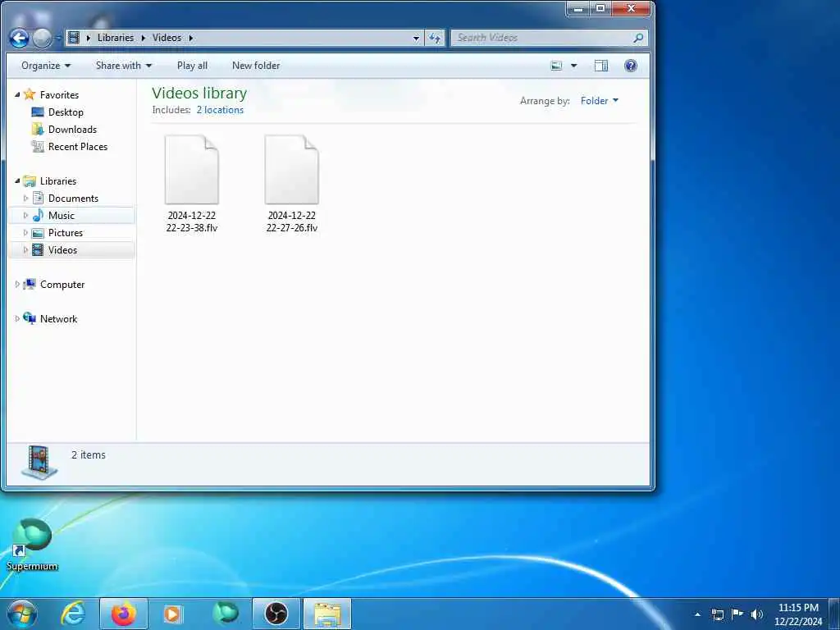Open the Pictures library

(66, 232)
